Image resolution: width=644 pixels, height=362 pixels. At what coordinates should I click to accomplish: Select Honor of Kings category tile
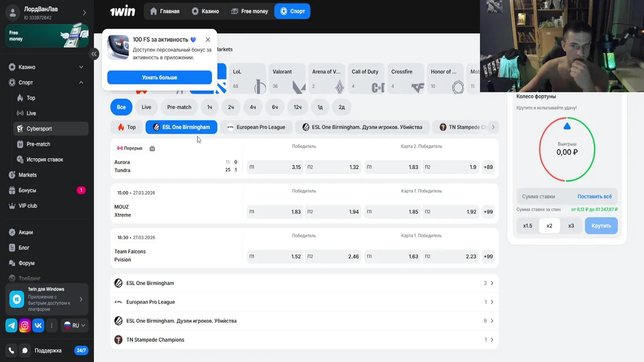[x=445, y=79]
